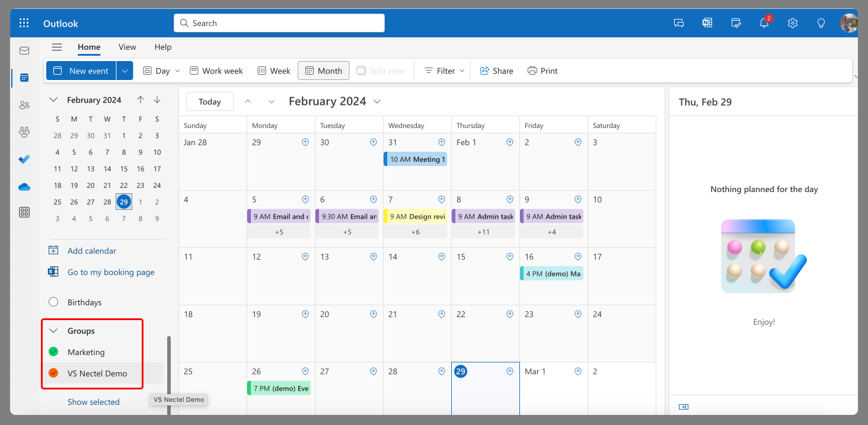Toggle the VS Nectel Demo calendar off
Viewport: 868px width, 425px height.
53,373
